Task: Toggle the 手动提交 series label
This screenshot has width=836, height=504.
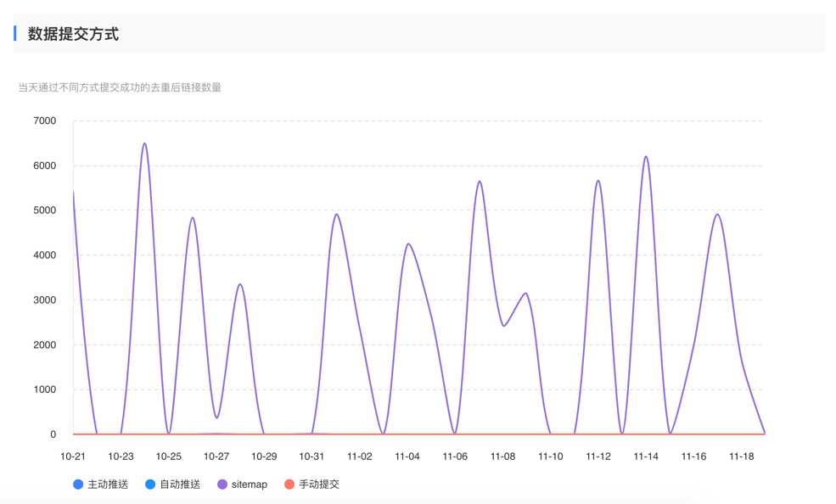Action: coord(318,484)
